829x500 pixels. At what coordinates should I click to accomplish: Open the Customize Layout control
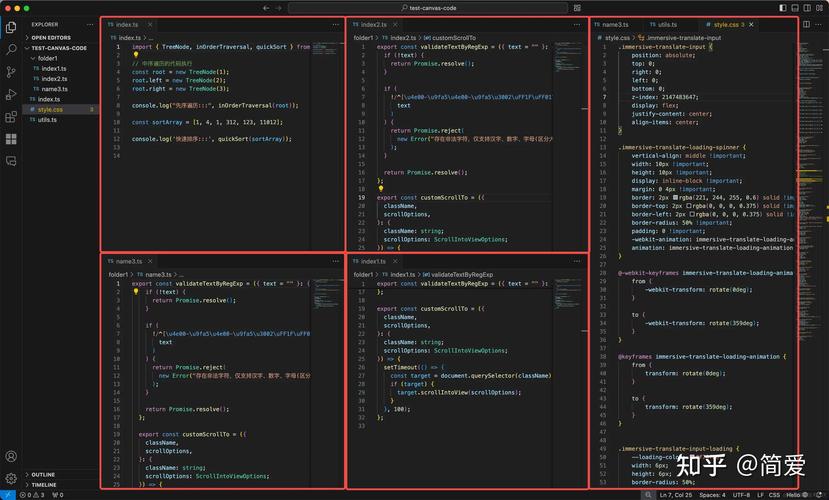[x=819, y=8]
